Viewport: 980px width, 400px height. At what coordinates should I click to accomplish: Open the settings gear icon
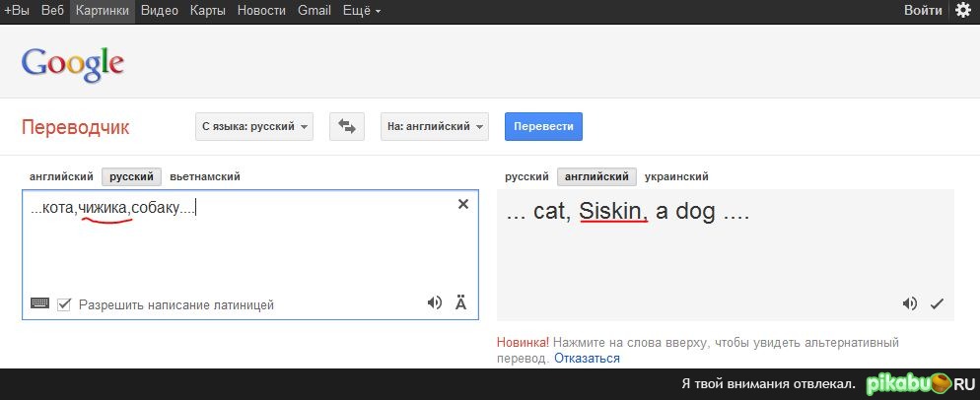[962, 11]
